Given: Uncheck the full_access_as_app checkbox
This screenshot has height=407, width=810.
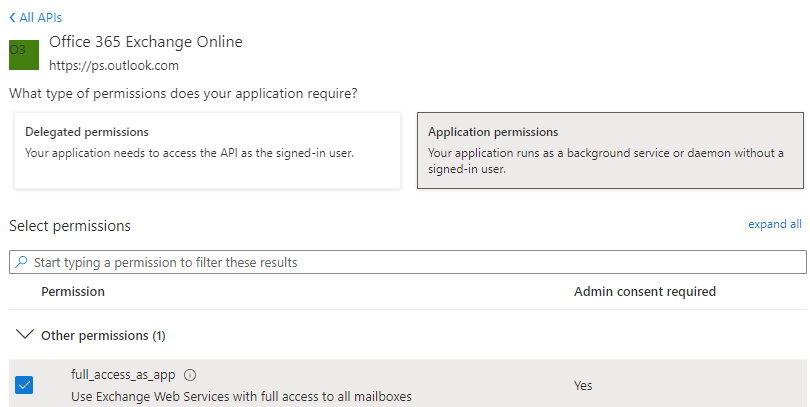Looking at the screenshot, I should coord(24,385).
